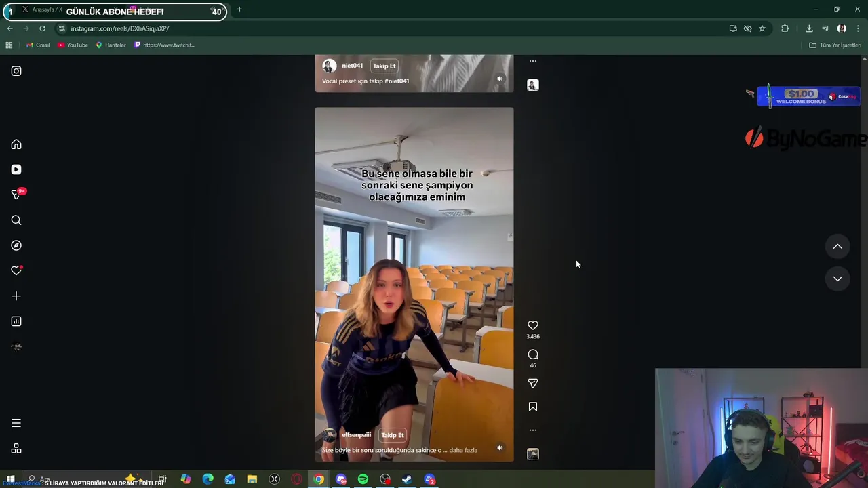This screenshot has width=868, height=488.
Task: Open Tüm Yer İşaretleri bookmarks folder
Action: click(835, 45)
